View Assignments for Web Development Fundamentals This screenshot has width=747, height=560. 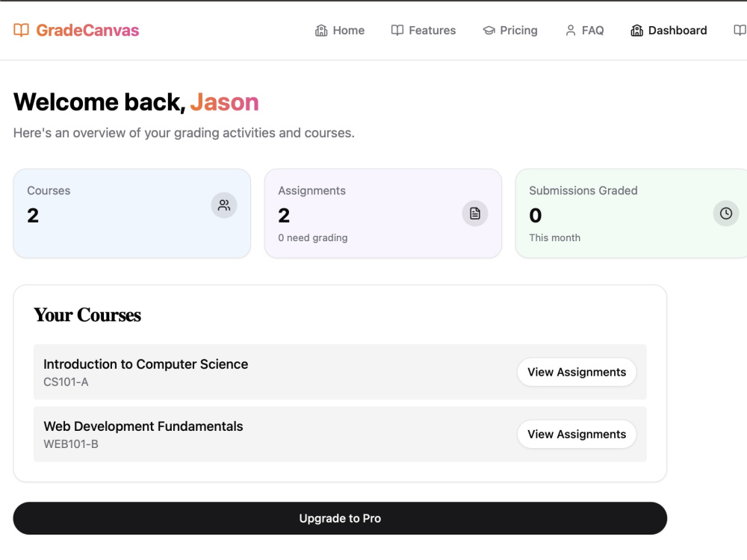577,435
